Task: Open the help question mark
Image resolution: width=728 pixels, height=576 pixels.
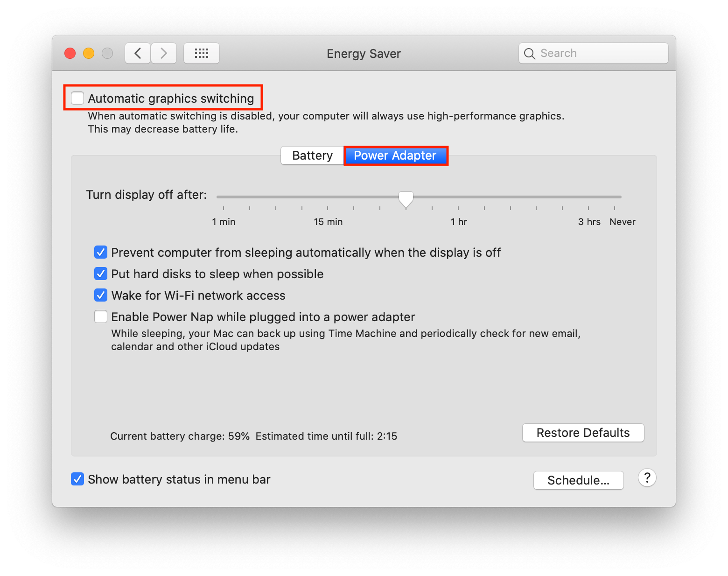Action: (x=647, y=478)
